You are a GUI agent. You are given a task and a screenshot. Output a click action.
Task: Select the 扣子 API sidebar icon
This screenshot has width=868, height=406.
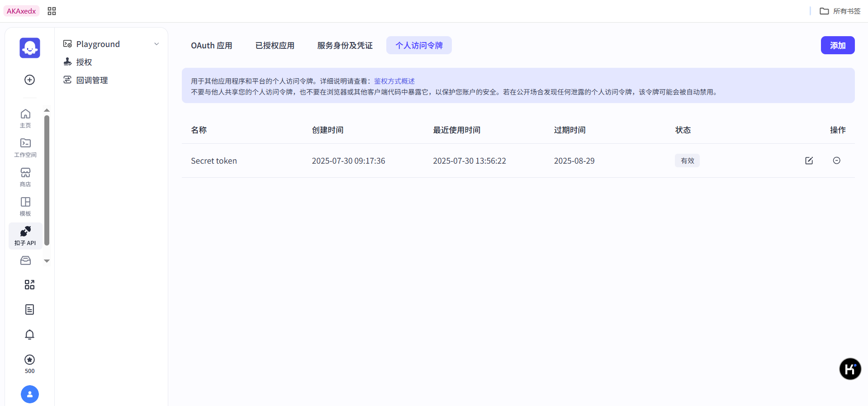[25, 236]
